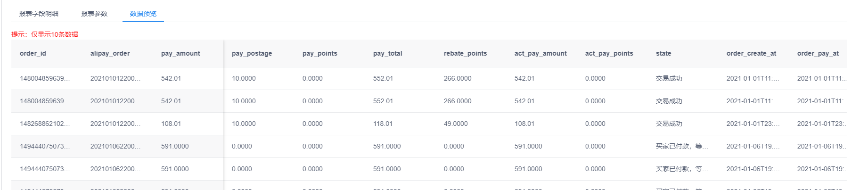Select 交易成功 state in the 148268862102 row

pyautogui.click(x=669, y=124)
